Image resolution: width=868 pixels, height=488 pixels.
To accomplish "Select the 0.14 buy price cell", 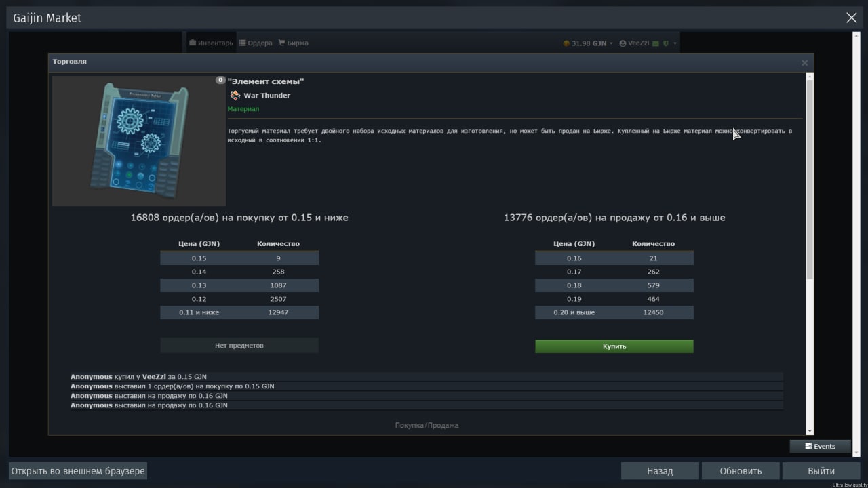I will 199,272.
